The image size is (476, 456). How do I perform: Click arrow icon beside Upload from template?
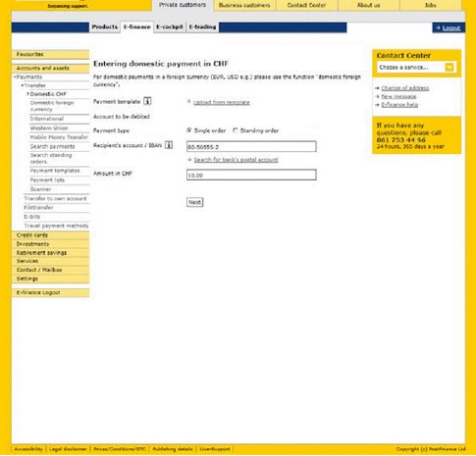pyautogui.click(x=188, y=102)
